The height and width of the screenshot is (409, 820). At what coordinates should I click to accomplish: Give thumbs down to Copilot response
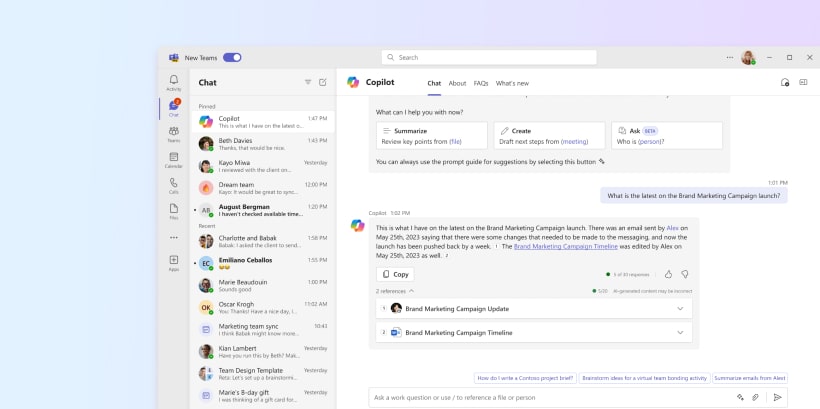point(685,274)
